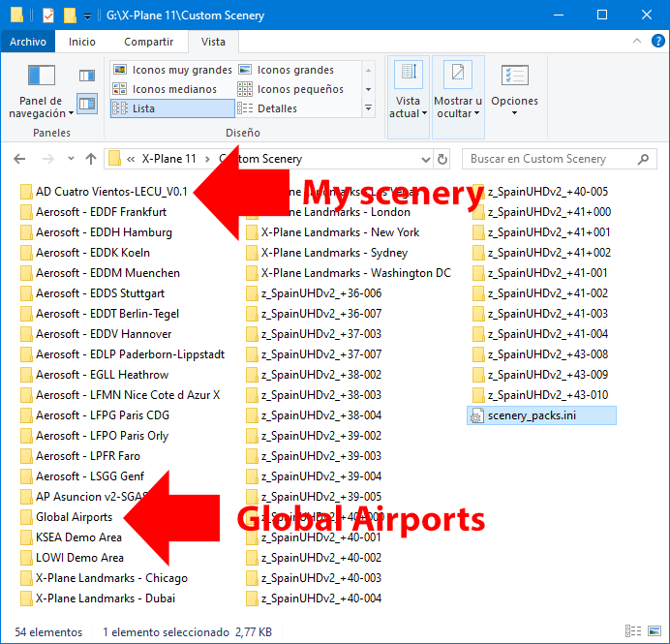This screenshot has height=644, width=670.
Task: Select the Aerosoft - LFPG Paris CDG folder
Action: point(95,415)
